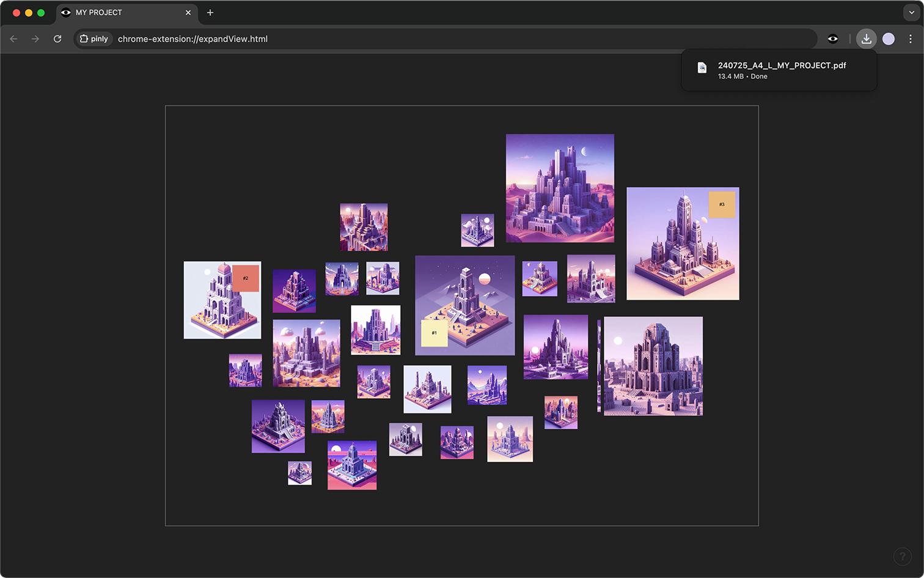Open a new tab with plus button
This screenshot has height=578, width=924.
[x=210, y=12]
